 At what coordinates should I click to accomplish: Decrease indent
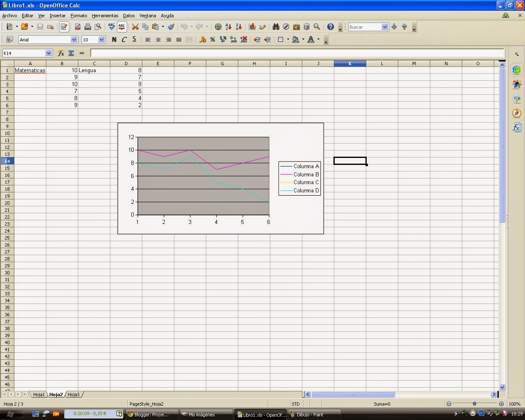257,39
